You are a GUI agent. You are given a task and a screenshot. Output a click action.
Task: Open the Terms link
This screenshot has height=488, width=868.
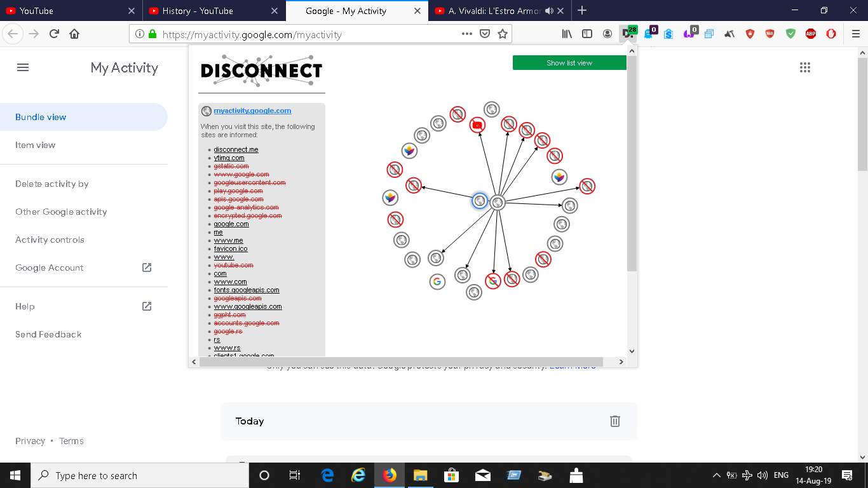tap(71, 441)
